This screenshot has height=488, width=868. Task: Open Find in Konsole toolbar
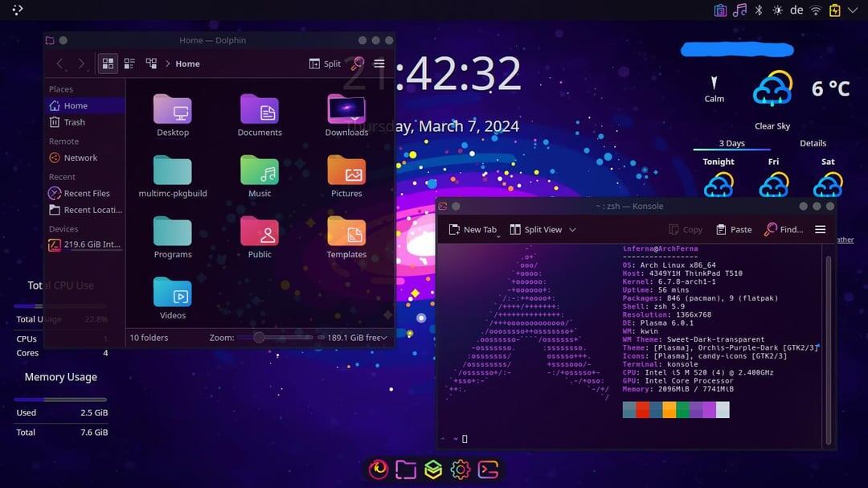[x=784, y=229]
